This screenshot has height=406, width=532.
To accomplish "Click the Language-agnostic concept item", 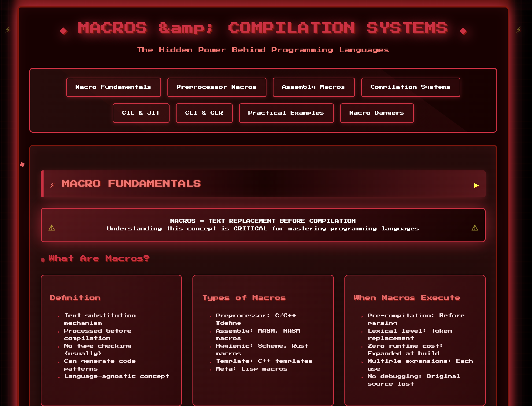I will click(117, 376).
